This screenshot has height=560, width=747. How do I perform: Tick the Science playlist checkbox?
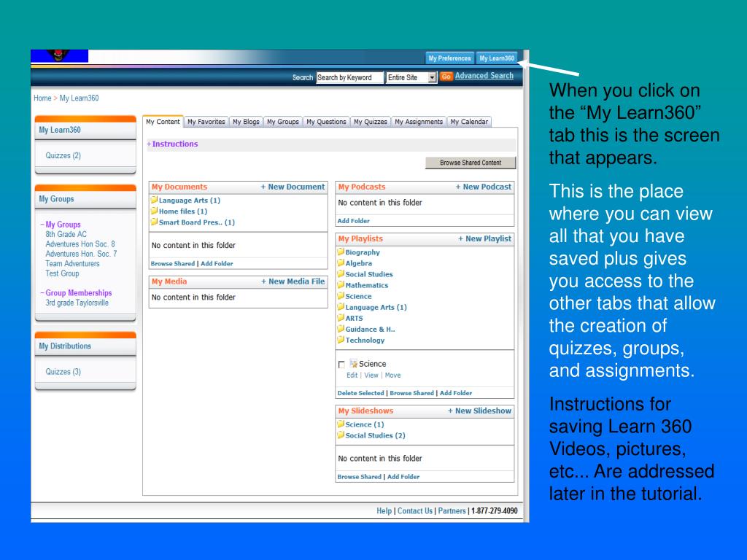point(341,365)
